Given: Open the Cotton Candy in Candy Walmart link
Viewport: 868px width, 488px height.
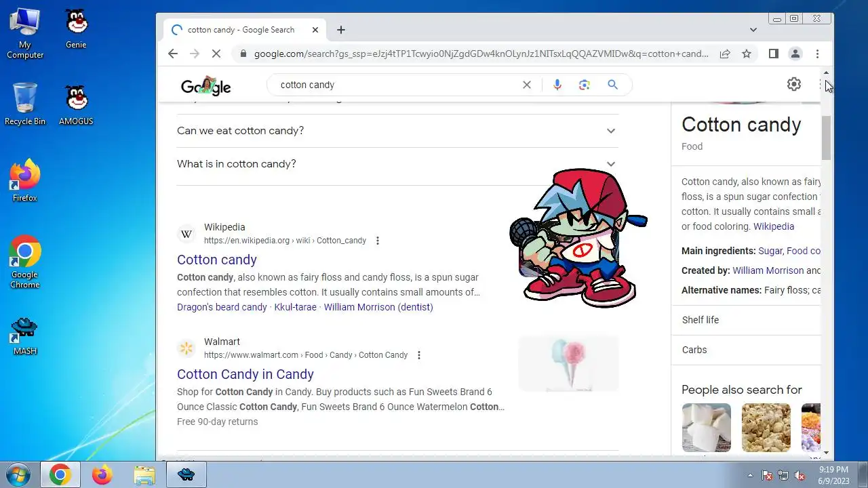Looking at the screenshot, I should pos(245,374).
